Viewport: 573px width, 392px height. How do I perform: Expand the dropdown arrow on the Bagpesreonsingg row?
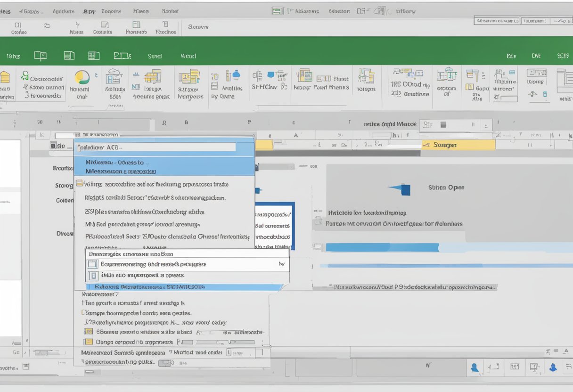pyautogui.click(x=282, y=264)
